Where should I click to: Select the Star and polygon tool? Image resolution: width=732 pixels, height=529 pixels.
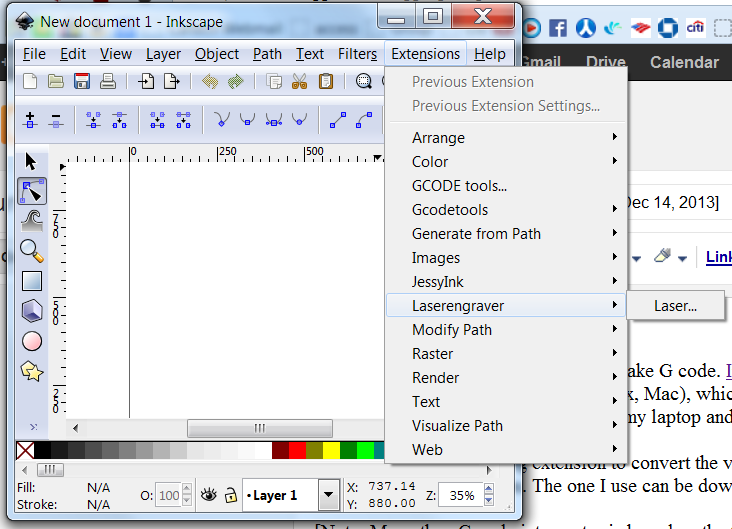(x=31, y=371)
